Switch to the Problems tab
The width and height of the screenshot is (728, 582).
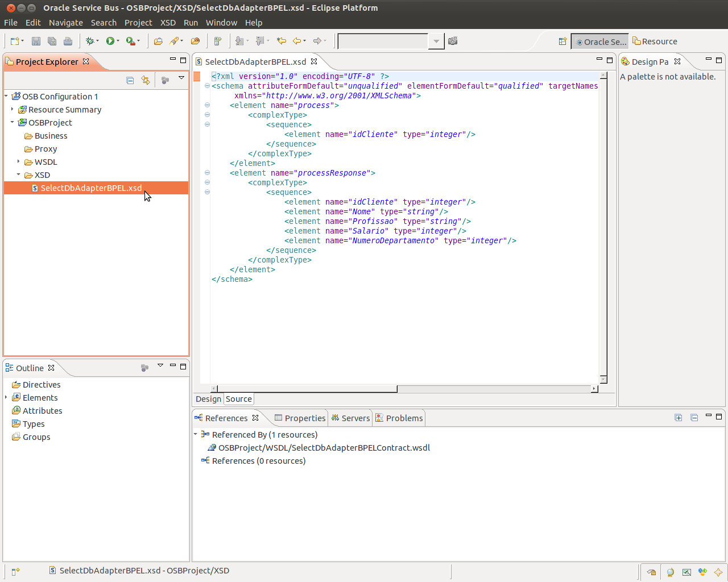coord(399,418)
